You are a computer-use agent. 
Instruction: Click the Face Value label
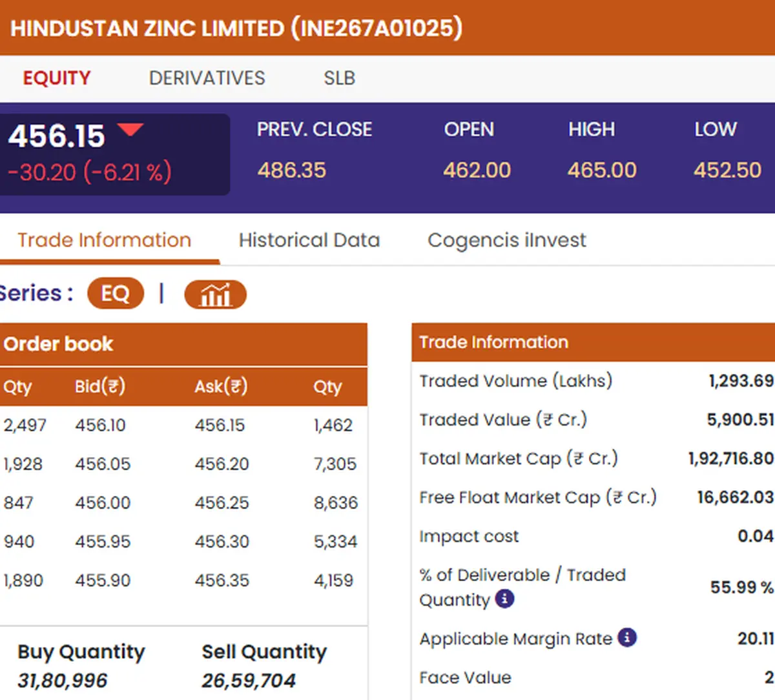pyautogui.click(x=465, y=677)
